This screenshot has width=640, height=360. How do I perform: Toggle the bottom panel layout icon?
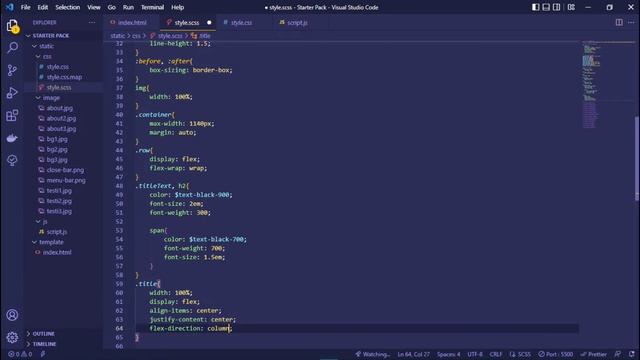pyautogui.click(x=546, y=7)
